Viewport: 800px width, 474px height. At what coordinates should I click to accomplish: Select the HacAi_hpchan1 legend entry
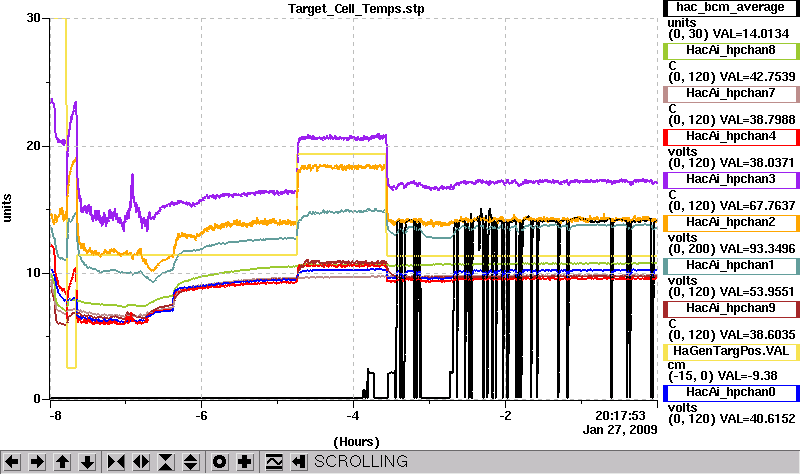point(731,265)
